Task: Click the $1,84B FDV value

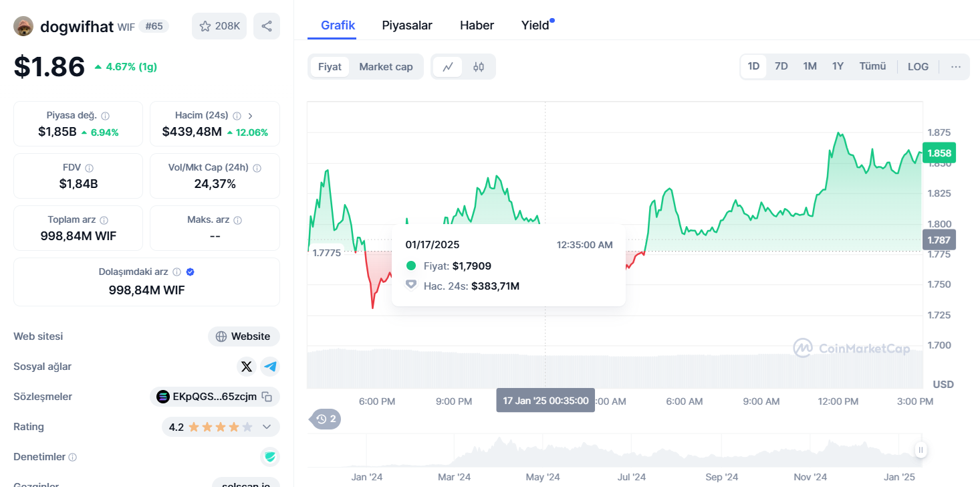Action: 78,184
